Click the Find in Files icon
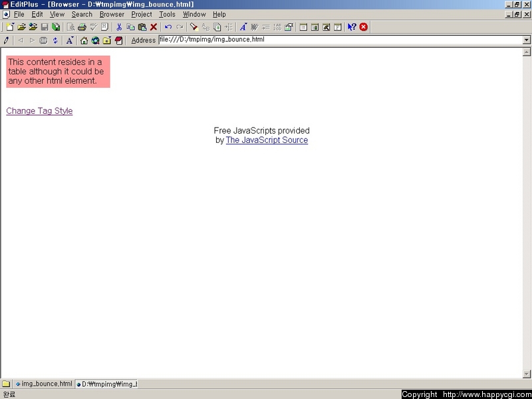This screenshot has width=532, height=399. pos(217,27)
